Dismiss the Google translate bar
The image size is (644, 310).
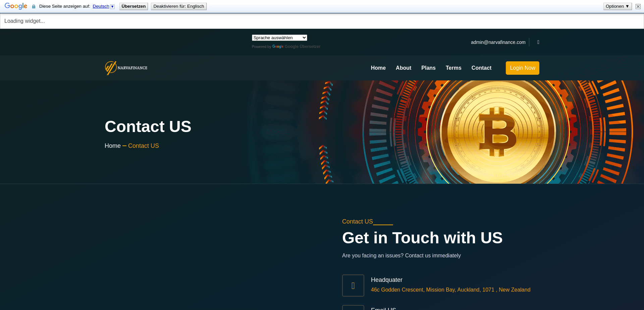click(638, 6)
